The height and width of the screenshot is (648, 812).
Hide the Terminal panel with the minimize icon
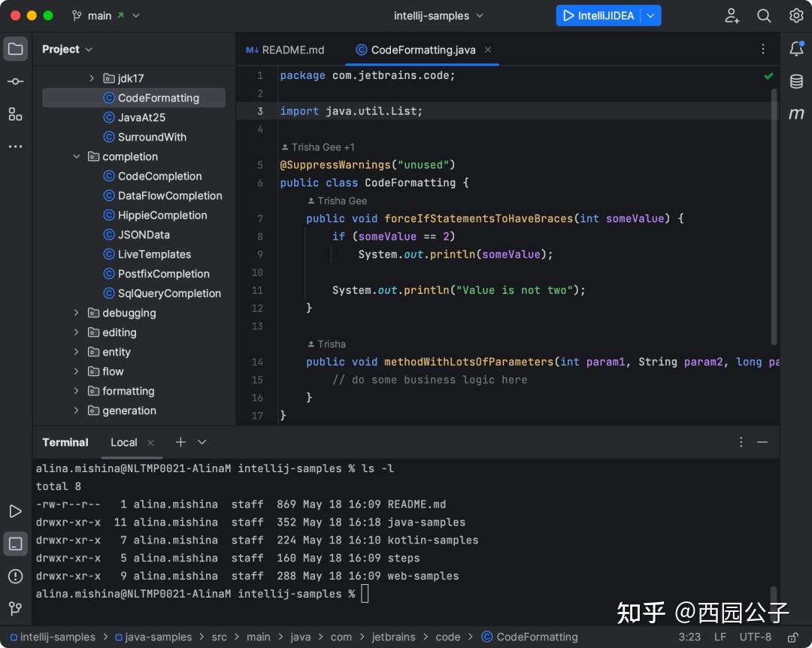coord(762,442)
